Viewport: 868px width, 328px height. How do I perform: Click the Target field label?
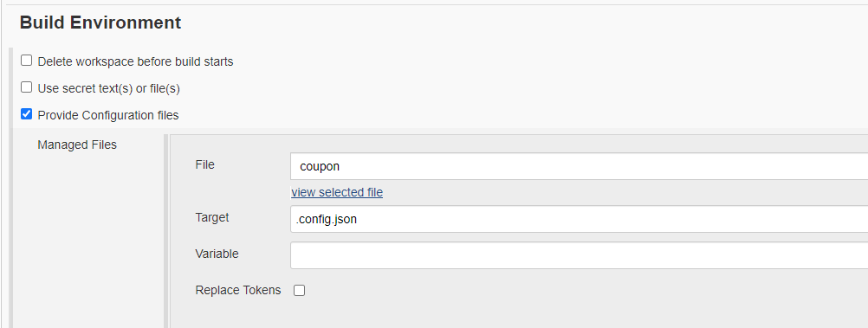212,217
